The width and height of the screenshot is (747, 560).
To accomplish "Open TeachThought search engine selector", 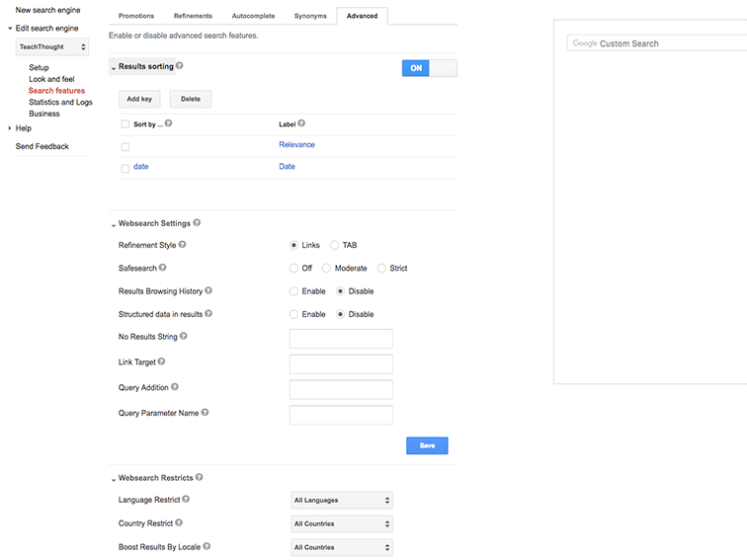I will 52,47.
